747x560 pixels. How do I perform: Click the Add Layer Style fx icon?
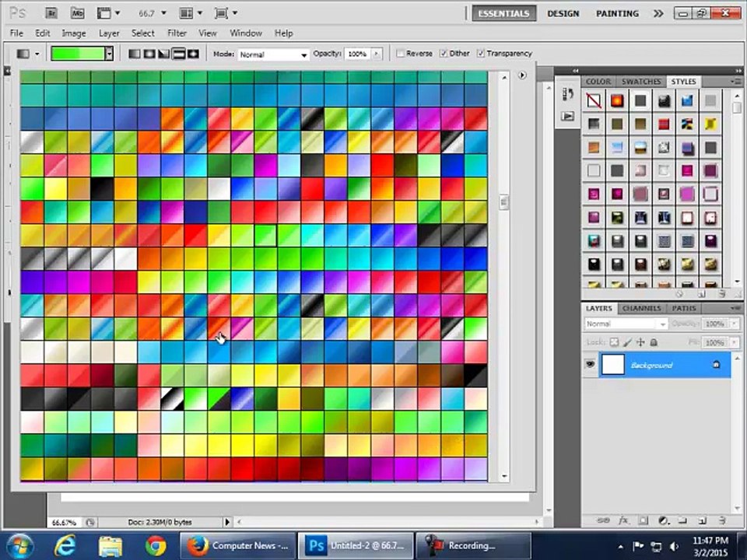click(x=623, y=520)
